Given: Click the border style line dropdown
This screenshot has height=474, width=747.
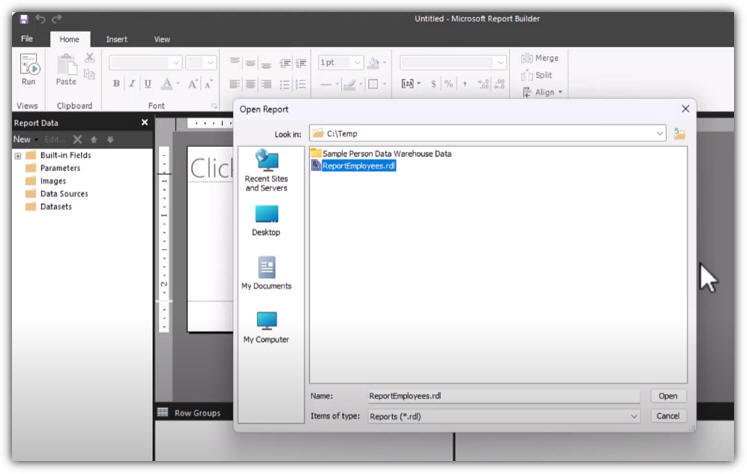Looking at the screenshot, I should click(329, 84).
